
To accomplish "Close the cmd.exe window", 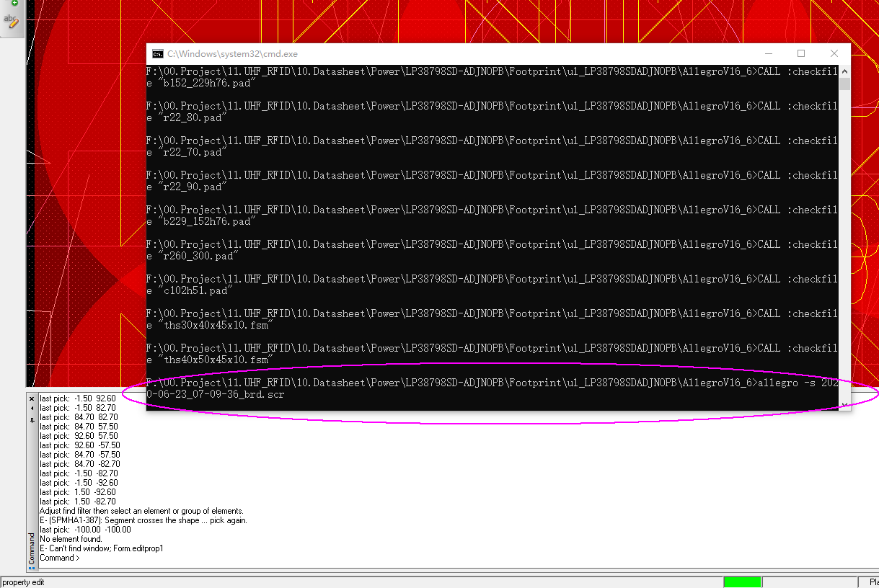I will tap(834, 54).
